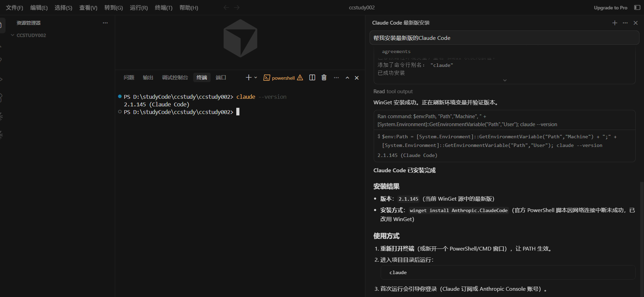This screenshot has height=297, width=644.
Task: Toggle the sidebar layout icon in title bar
Action: click(x=637, y=8)
